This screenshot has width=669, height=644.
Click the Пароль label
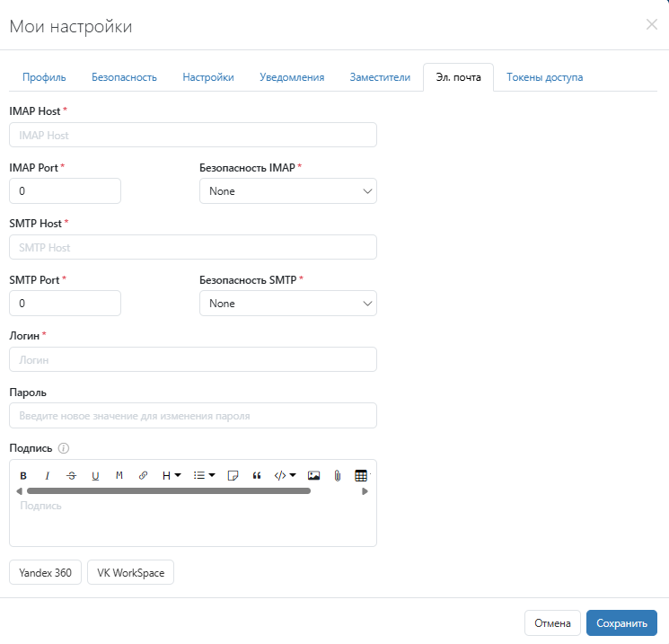click(x=28, y=393)
